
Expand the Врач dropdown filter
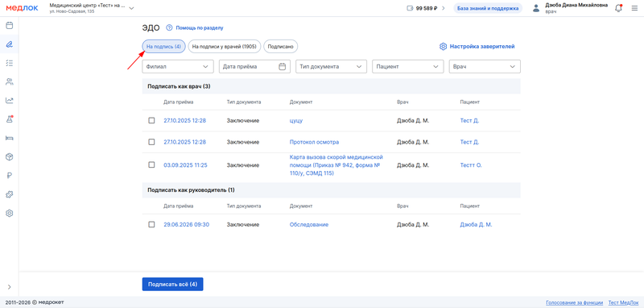coord(485,67)
